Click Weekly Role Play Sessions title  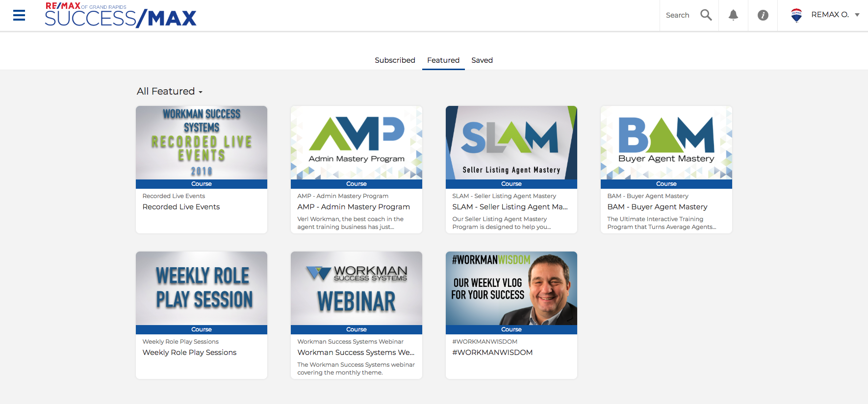(x=189, y=353)
